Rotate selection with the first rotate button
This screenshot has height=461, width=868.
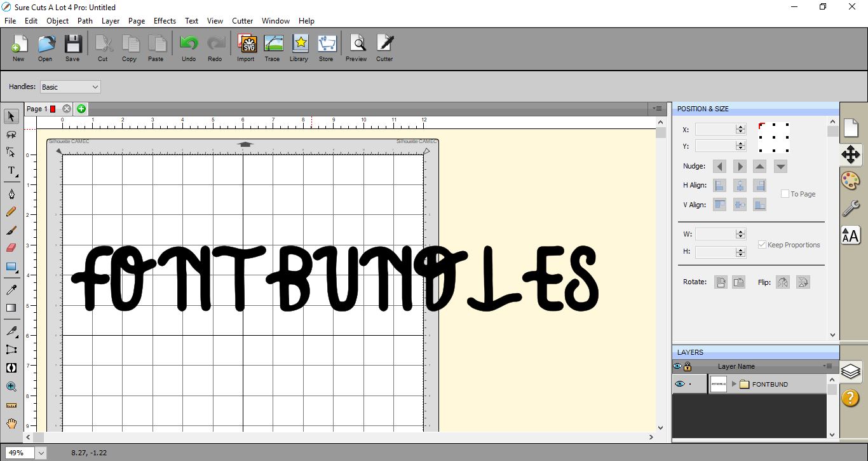coord(721,282)
